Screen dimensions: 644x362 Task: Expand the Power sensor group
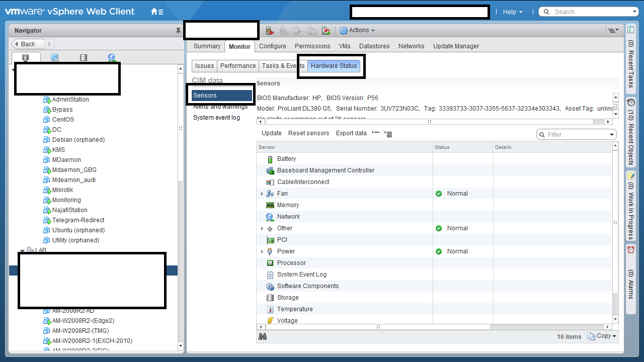(262, 251)
